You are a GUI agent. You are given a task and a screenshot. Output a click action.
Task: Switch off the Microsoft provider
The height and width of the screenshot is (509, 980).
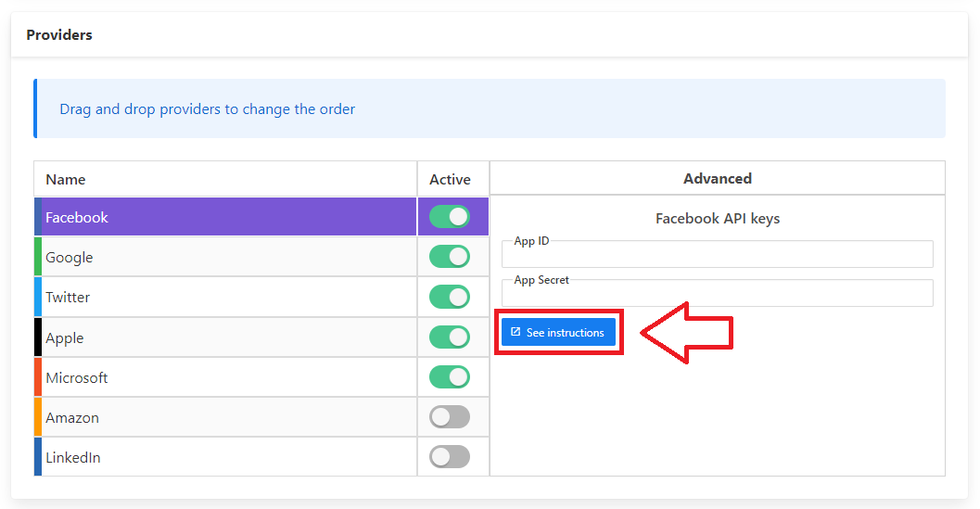[450, 377]
